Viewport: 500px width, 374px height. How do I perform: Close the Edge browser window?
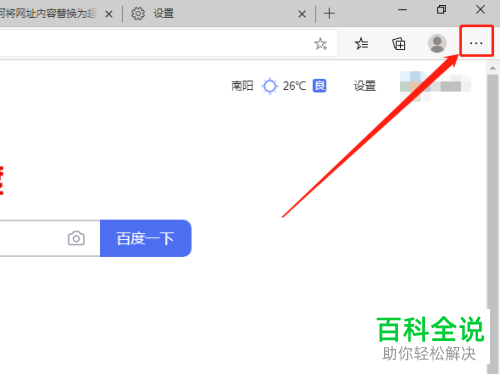(x=480, y=10)
